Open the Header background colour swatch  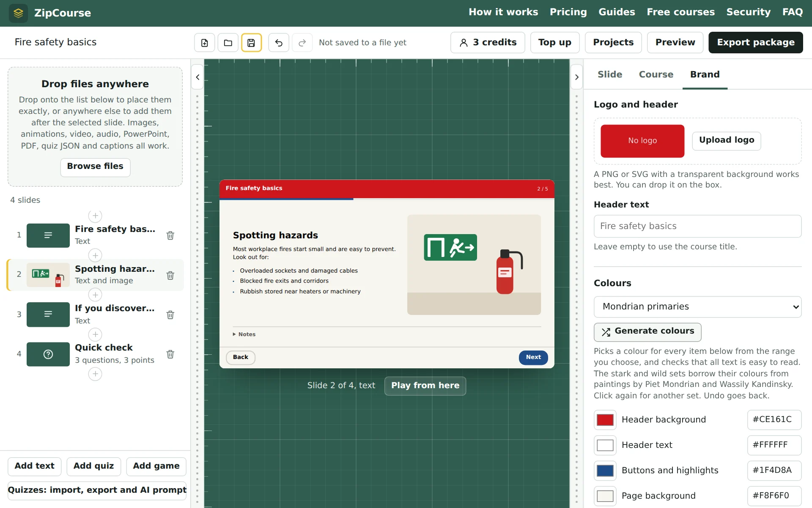605,420
